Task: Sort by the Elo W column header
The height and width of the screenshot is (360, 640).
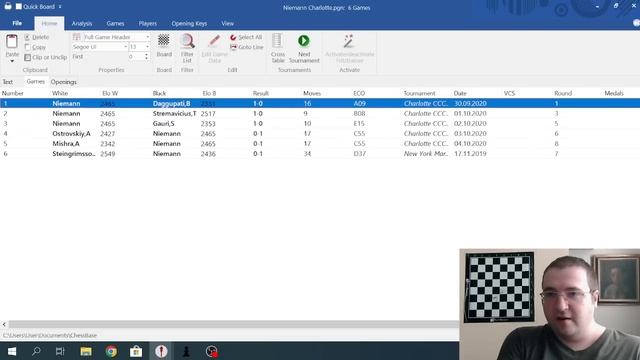Action: click(x=110, y=93)
